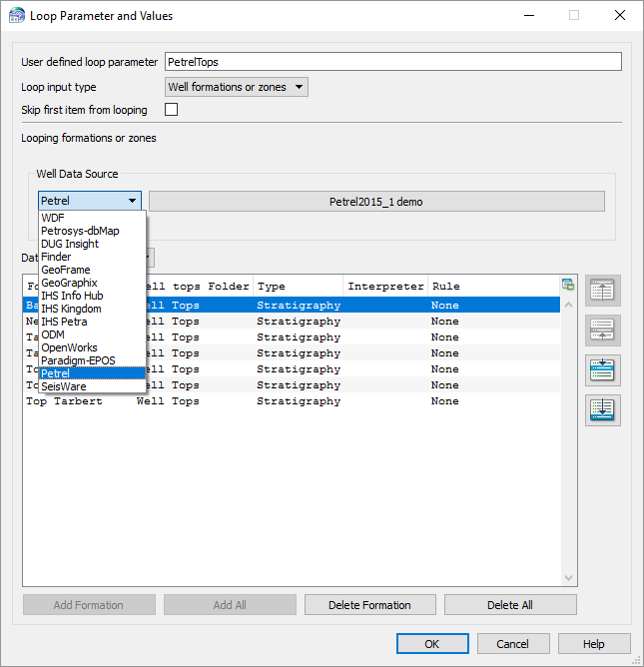Pick SeisWare from the source list
This screenshot has height=667, width=644.
pos(64,386)
